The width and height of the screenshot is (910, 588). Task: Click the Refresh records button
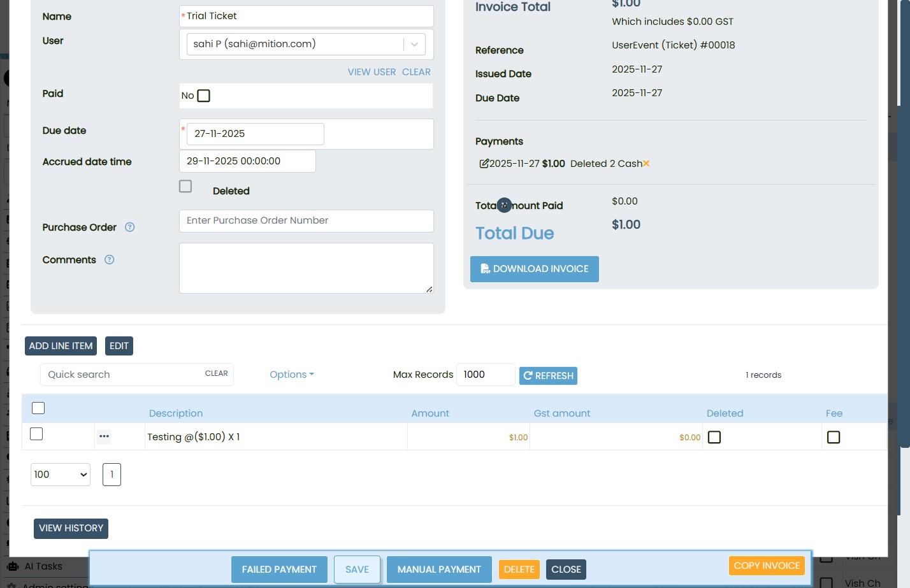coord(548,376)
